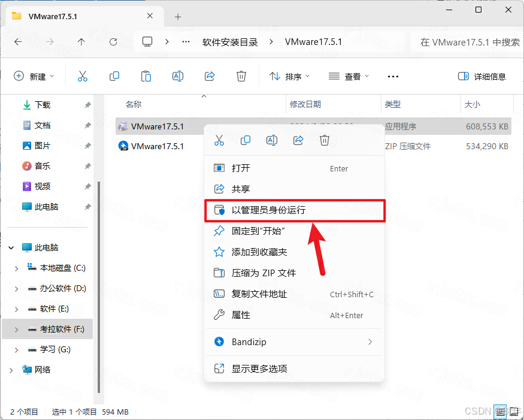Click the search box for VMware17.5.1
The height and width of the screenshot is (420, 524).
coord(467,42)
